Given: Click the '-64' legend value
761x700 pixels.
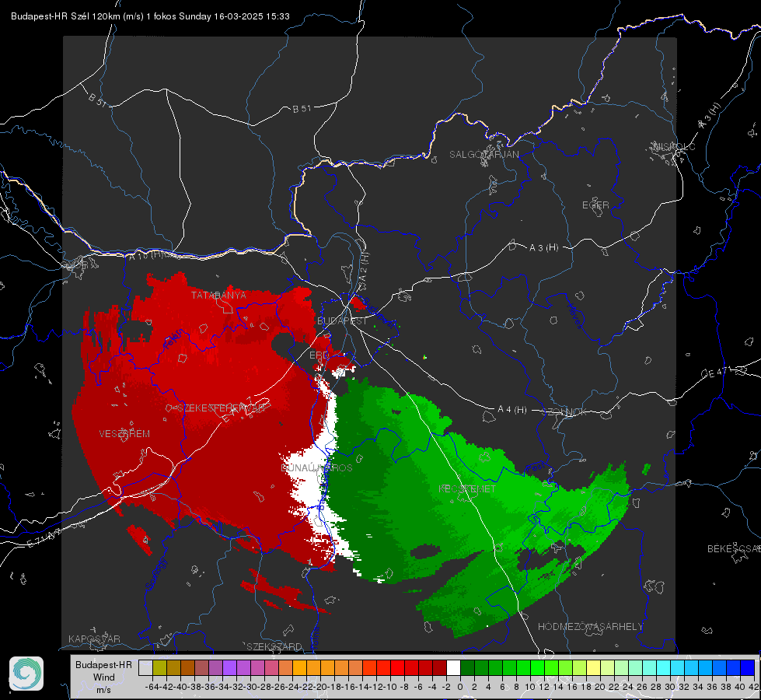Looking at the screenshot, I should pos(152,687).
